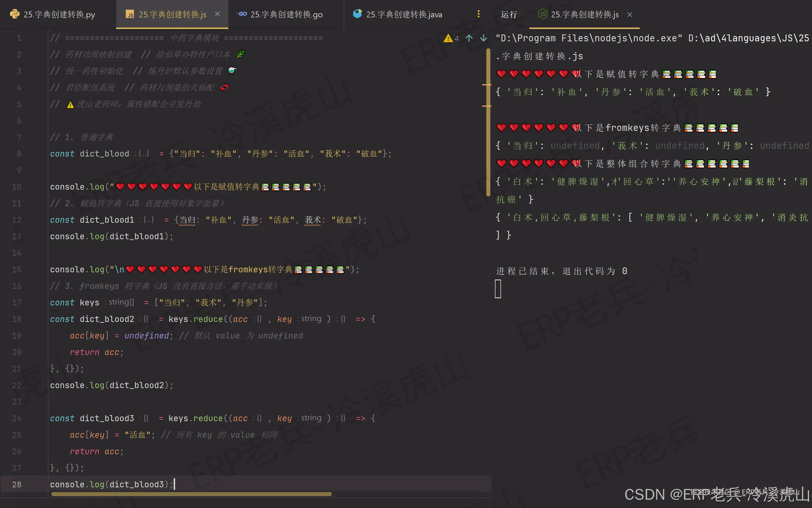Open the hidden tabs overflow menu (three dots)

[479, 14]
